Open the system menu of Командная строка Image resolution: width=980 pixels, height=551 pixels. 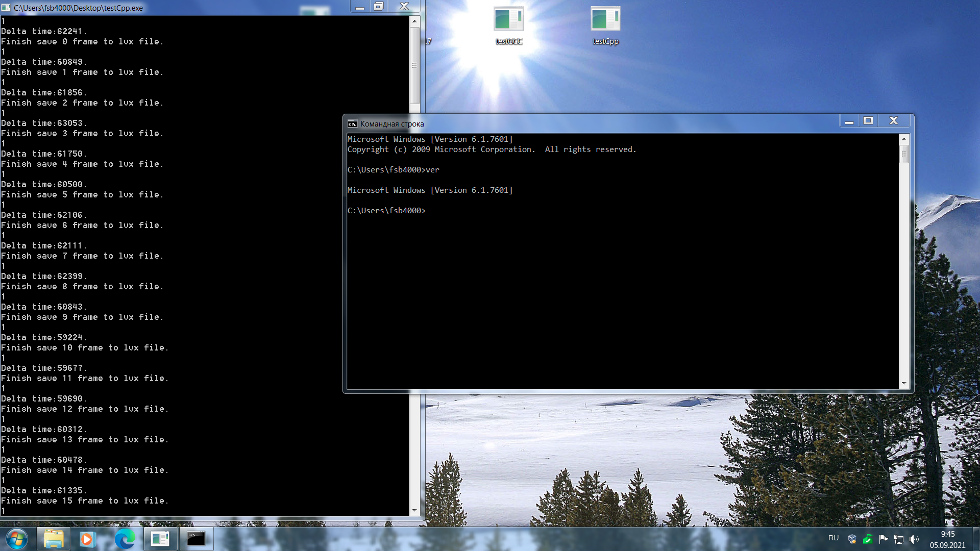352,124
